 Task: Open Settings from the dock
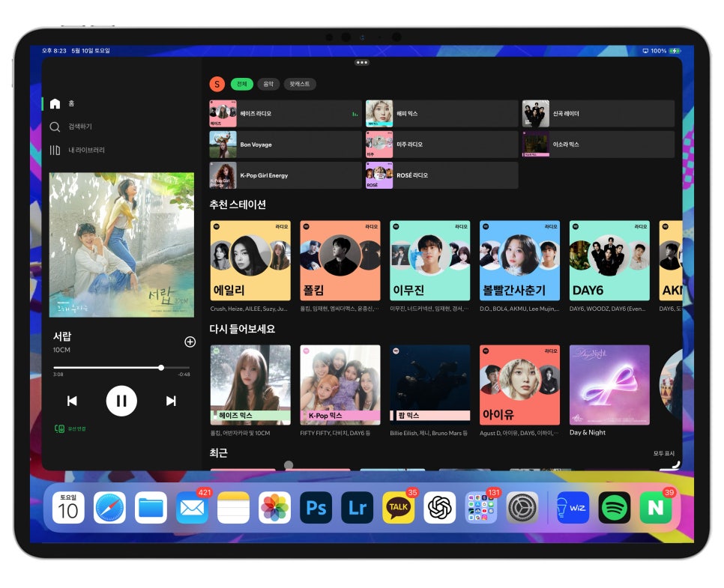[x=522, y=508]
